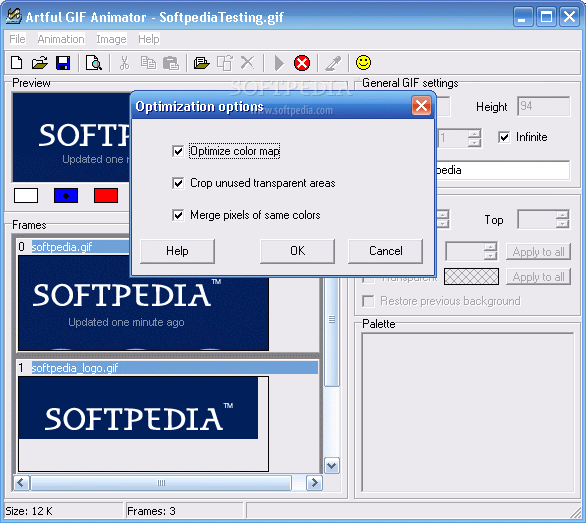Start animation with the Play arrow
Image resolution: width=586 pixels, height=523 pixels.
[279, 63]
